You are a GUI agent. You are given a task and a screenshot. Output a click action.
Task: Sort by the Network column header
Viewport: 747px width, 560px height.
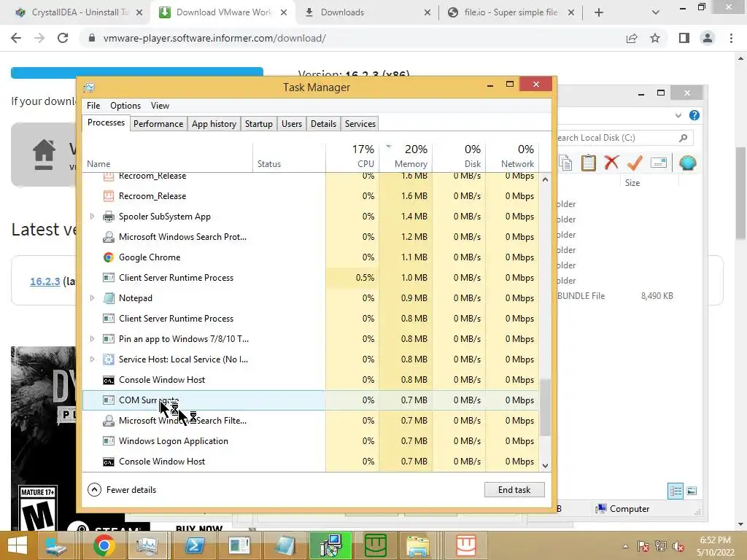pyautogui.click(x=513, y=156)
